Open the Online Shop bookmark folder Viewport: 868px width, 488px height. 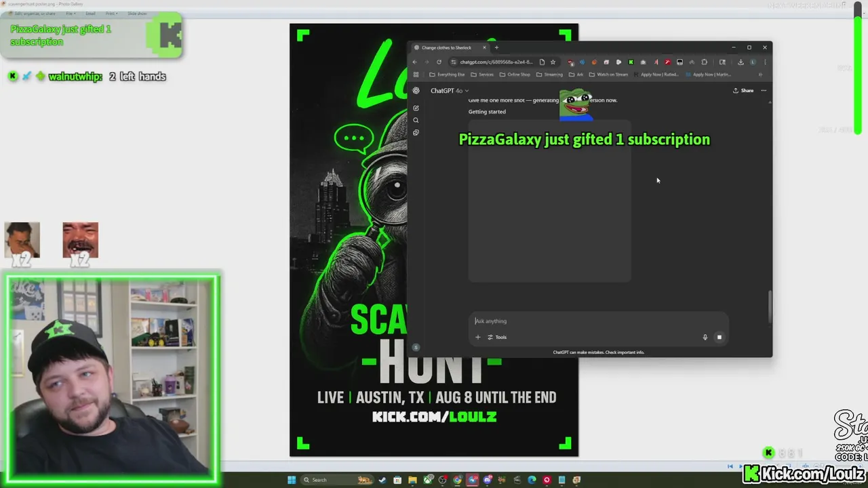[x=515, y=75]
